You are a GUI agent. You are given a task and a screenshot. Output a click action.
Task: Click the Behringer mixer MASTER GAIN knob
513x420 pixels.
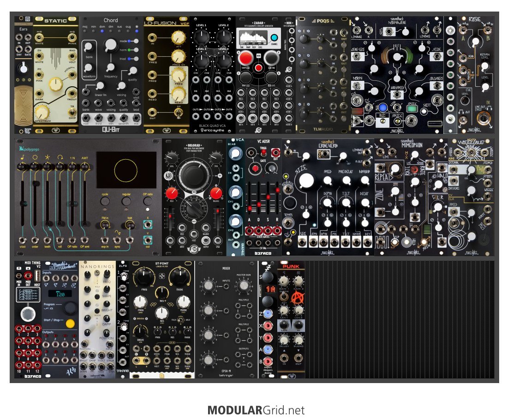pyautogui.click(x=244, y=286)
